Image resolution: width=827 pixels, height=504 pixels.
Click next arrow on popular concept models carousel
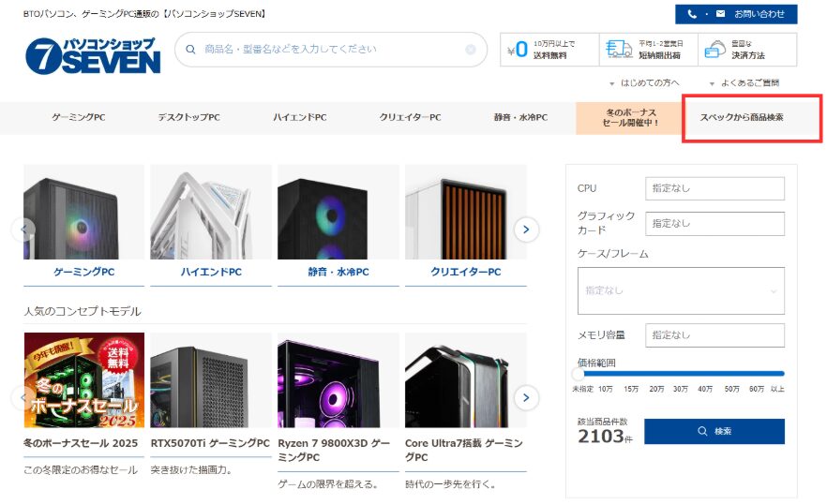tap(526, 397)
